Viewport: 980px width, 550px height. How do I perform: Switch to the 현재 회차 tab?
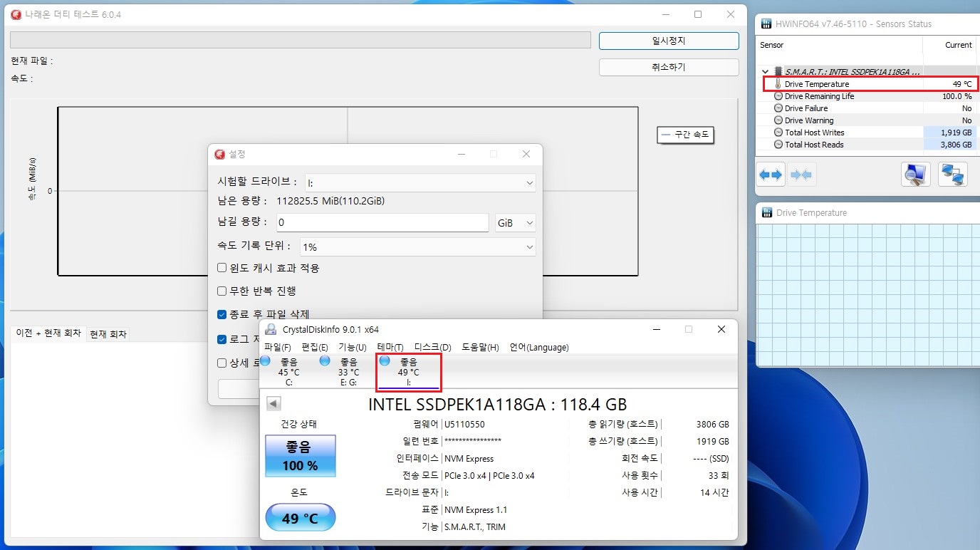(x=108, y=334)
